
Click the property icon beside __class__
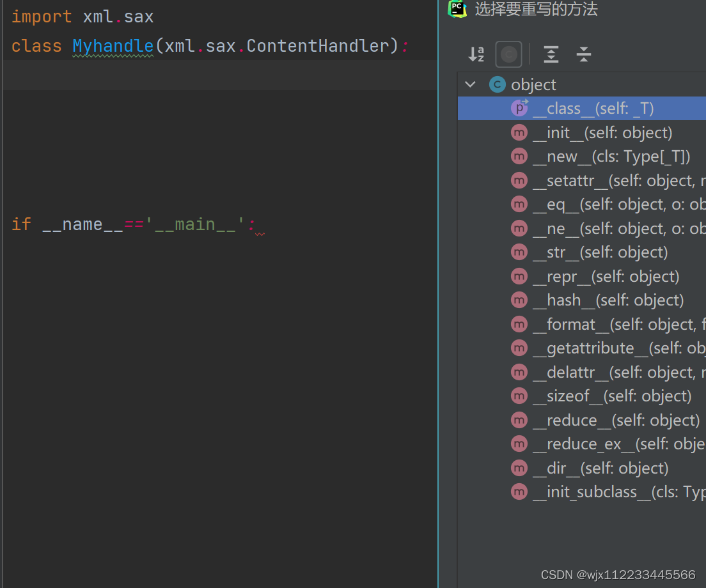pyautogui.click(x=519, y=108)
